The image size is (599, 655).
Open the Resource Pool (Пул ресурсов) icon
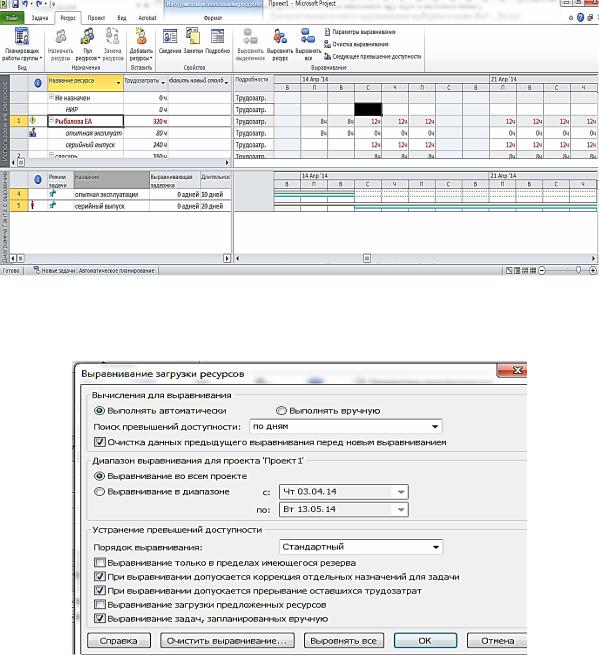[87, 36]
